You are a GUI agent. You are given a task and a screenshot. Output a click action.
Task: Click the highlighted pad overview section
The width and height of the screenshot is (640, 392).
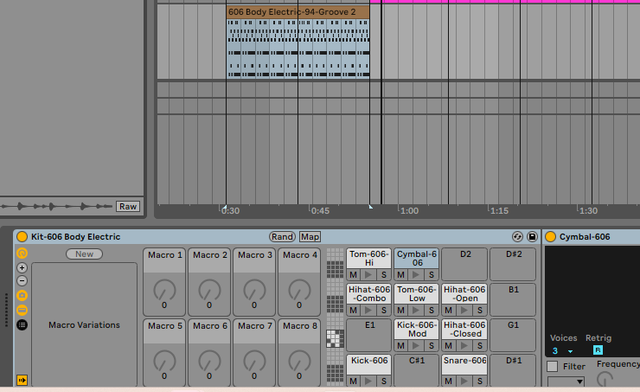(335, 339)
